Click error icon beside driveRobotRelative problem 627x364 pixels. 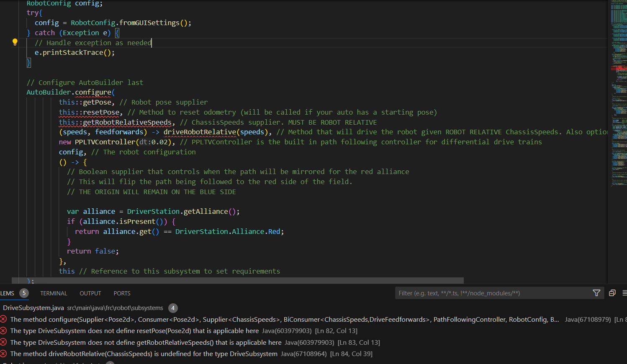4,354
